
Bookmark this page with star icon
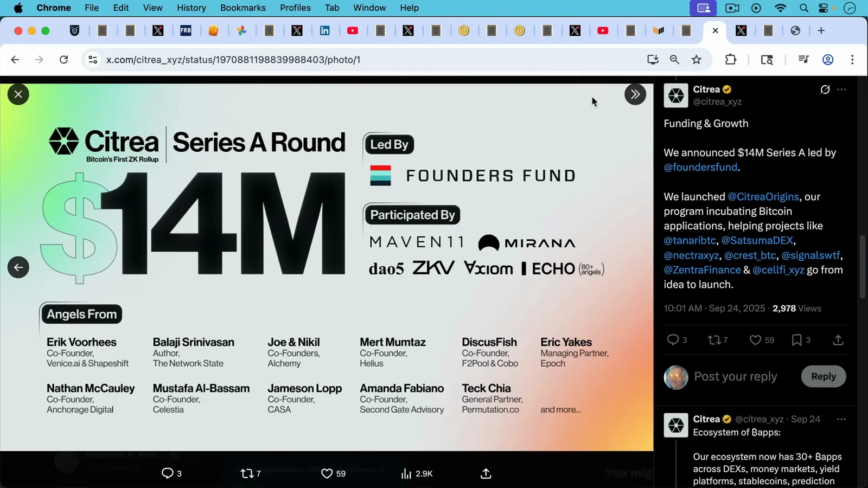coord(697,60)
